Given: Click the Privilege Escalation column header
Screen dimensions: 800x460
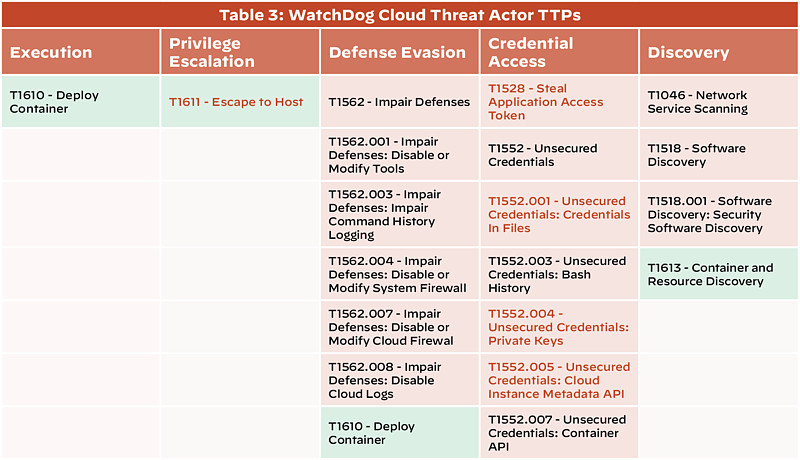Looking at the screenshot, I should coord(207,52).
